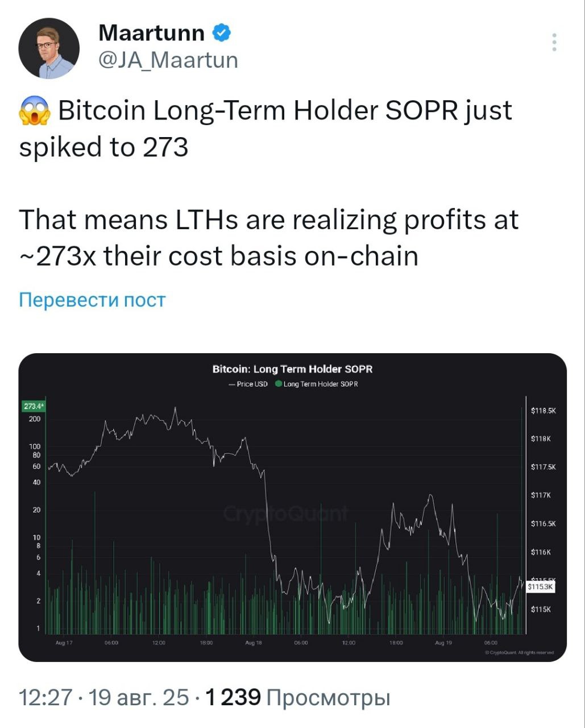Click the Aug 19 date marker on the chart

pyautogui.click(x=443, y=642)
